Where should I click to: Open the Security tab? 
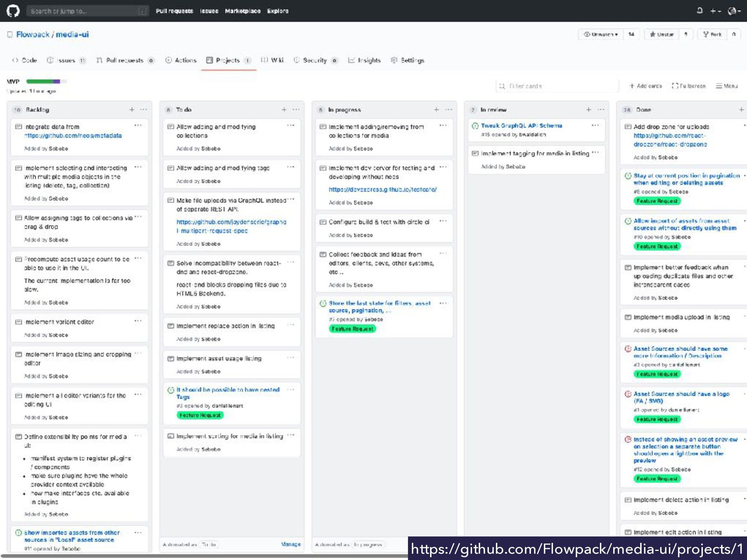(x=316, y=60)
